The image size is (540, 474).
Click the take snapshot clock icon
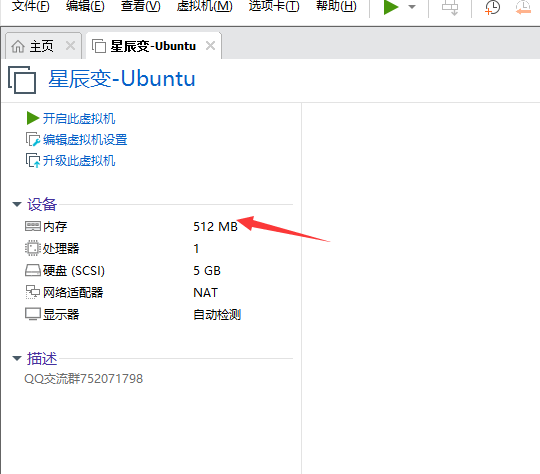click(x=492, y=8)
